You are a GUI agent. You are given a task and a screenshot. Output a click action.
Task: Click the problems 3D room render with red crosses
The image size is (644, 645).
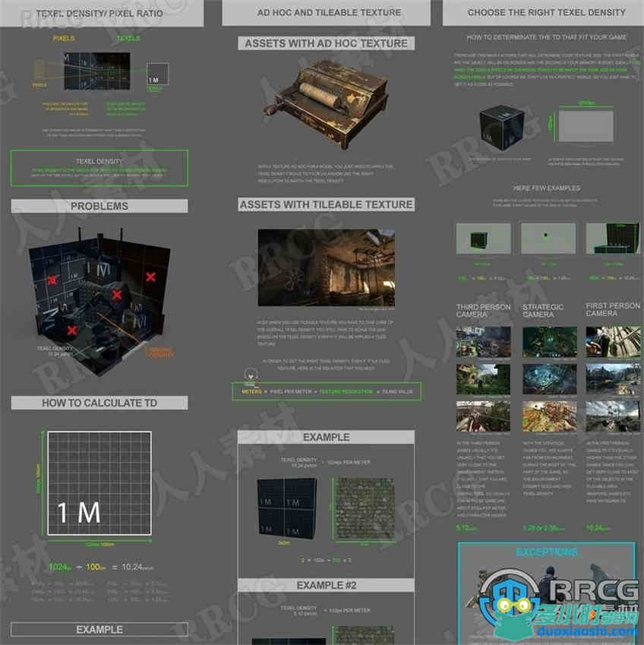[x=99, y=301]
